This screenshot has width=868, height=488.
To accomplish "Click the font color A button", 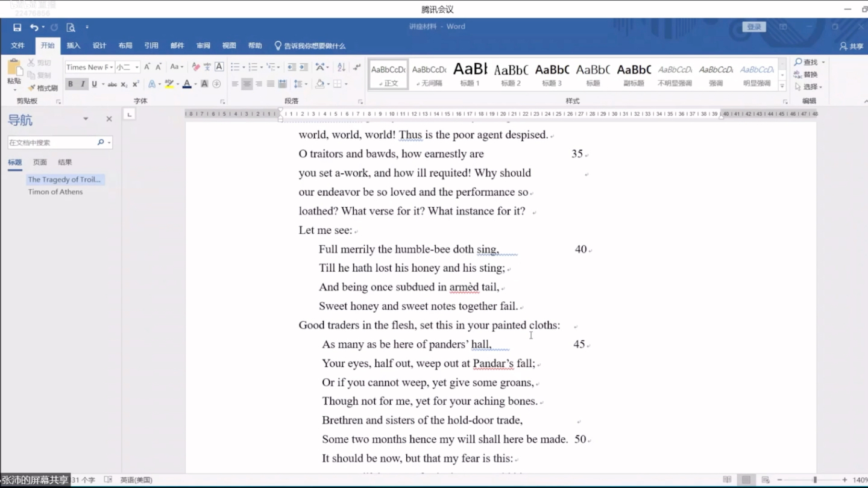I will click(x=187, y=84).
